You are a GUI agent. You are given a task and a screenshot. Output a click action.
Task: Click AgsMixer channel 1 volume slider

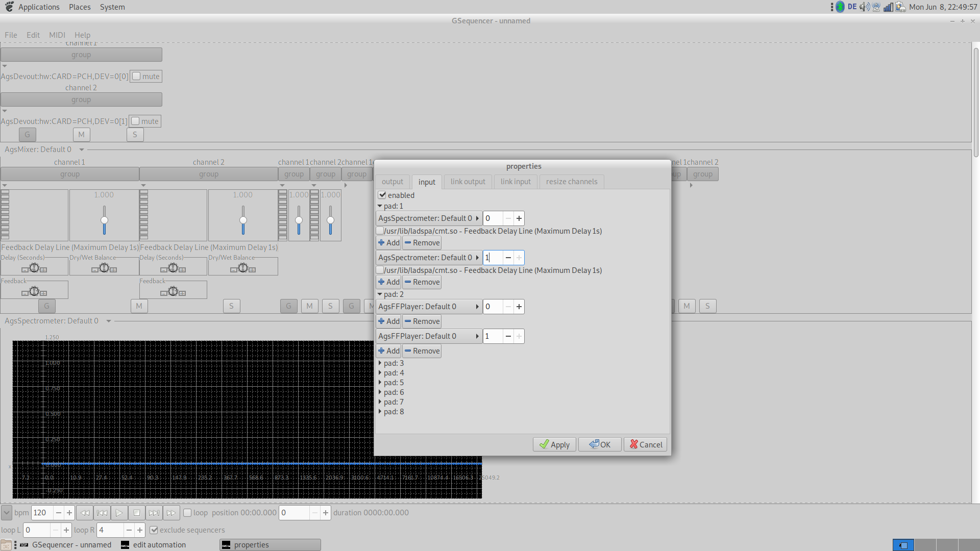tap(104, 220)
